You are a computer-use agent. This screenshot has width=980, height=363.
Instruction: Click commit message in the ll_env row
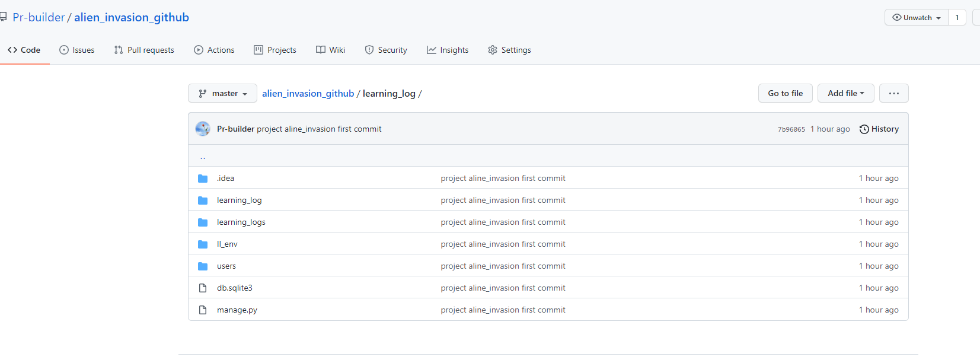(503, 244)
